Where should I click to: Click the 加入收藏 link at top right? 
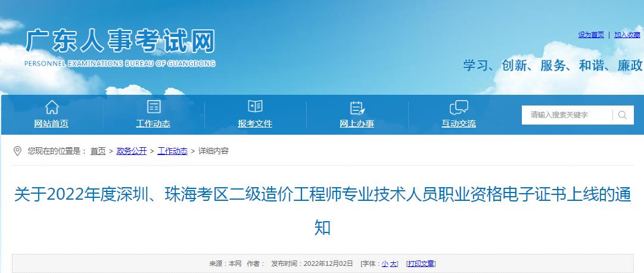point(627,35)
